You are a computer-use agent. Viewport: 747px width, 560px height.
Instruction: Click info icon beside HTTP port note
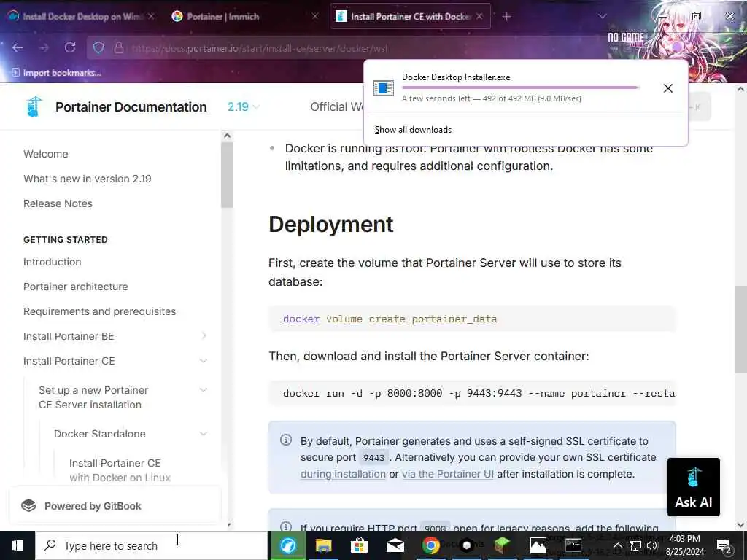286,526
